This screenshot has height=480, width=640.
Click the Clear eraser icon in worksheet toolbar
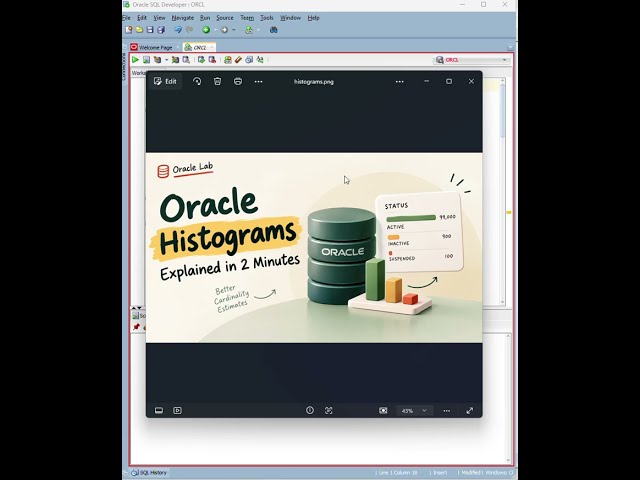(238, 60)
